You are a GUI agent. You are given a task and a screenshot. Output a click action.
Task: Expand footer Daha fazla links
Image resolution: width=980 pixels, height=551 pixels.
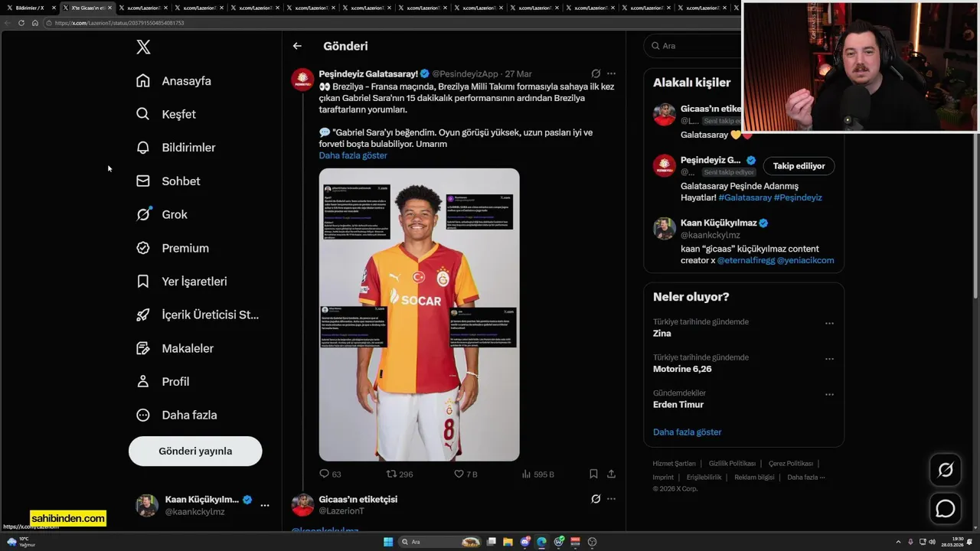[805, 478]
